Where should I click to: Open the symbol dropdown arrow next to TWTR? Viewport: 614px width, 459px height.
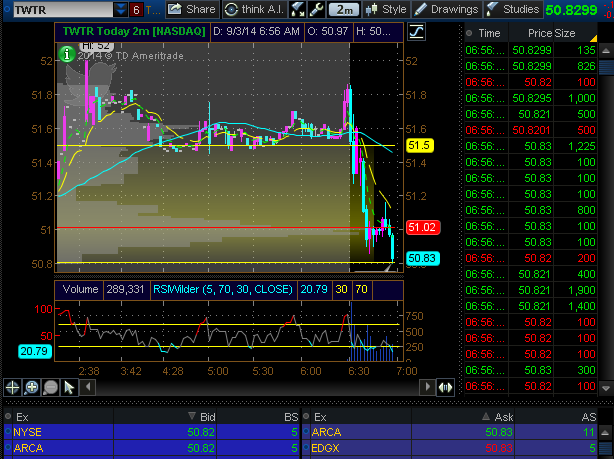tap(121, 9)
